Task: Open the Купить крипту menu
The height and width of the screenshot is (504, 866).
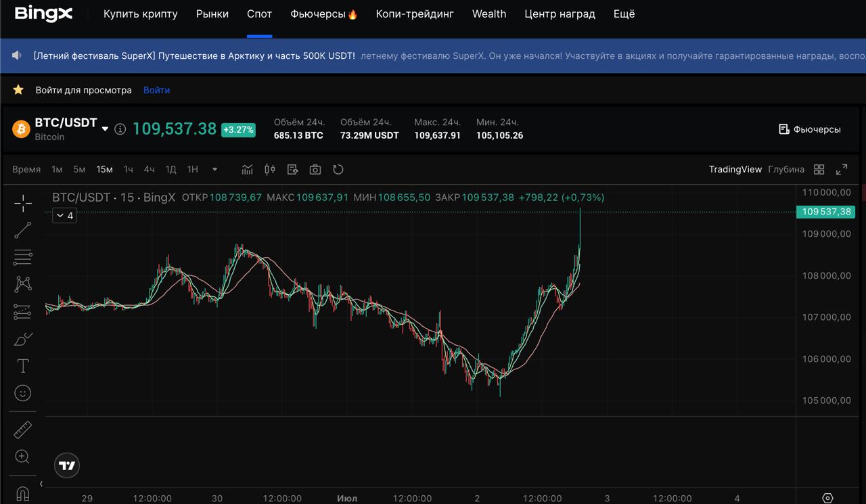Action: [141, 14]
